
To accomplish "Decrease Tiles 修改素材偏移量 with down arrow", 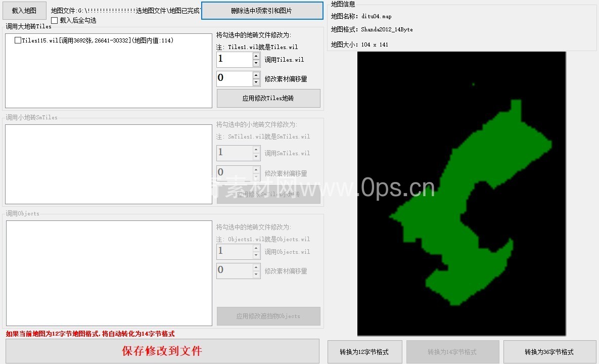I will click(x=256, y=82).
